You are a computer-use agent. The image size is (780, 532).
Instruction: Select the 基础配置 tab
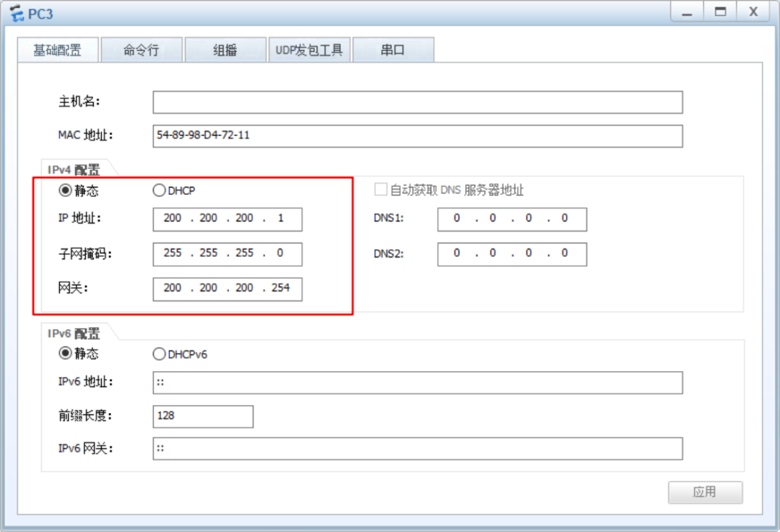pos(57,51)
